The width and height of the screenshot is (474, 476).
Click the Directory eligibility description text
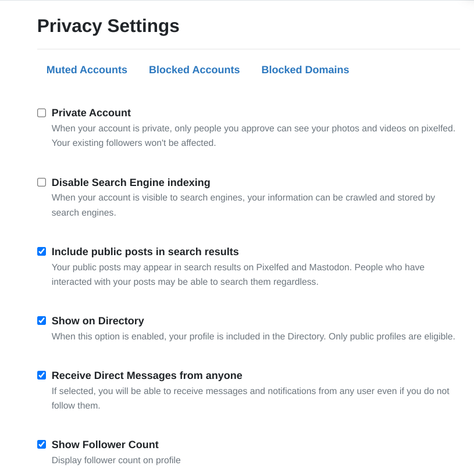pyautogui.click(x=253, y=337)
